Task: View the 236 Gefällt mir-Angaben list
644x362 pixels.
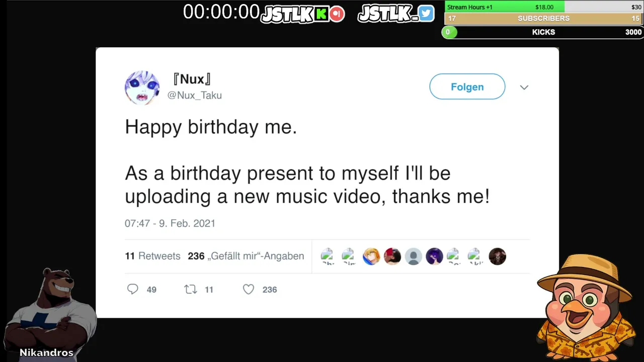Action: coord(246,256)
